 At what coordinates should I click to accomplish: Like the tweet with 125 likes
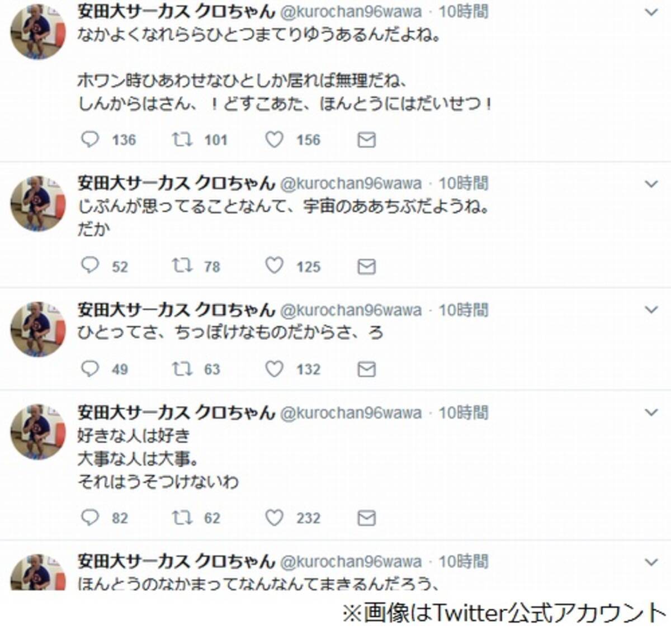coord(274,266)
